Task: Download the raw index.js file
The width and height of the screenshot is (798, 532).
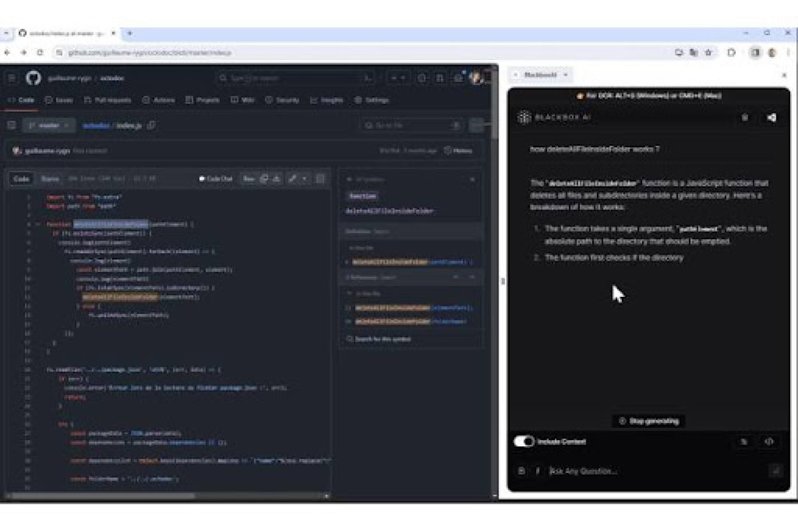Action: pyautogui.click(x=277, y=179)
